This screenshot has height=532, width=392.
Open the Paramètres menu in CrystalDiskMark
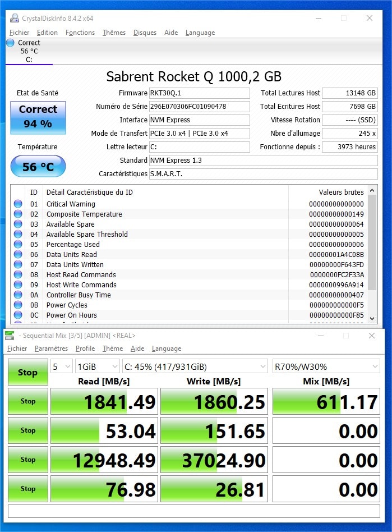click(51, 348)
